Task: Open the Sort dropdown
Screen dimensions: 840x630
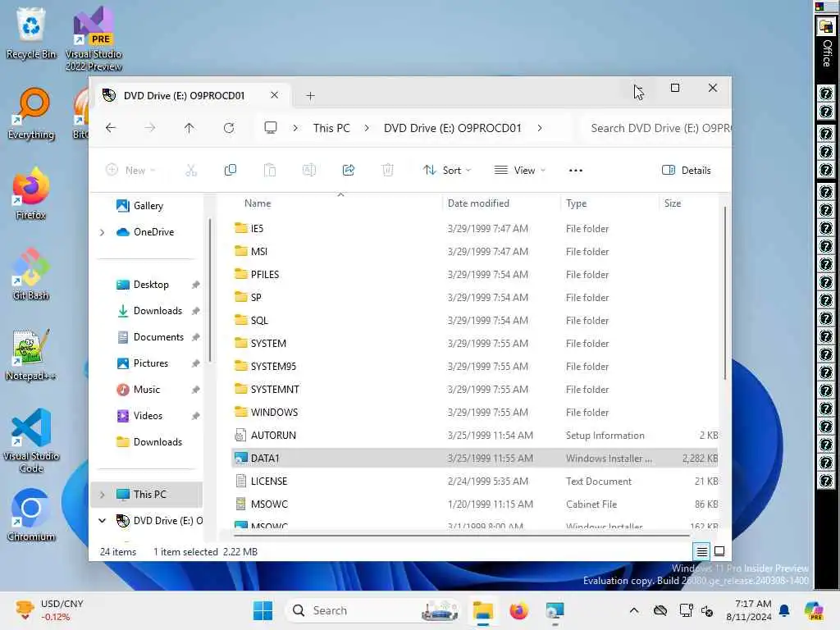Action: pyautogui.click(x=446, y=171)
